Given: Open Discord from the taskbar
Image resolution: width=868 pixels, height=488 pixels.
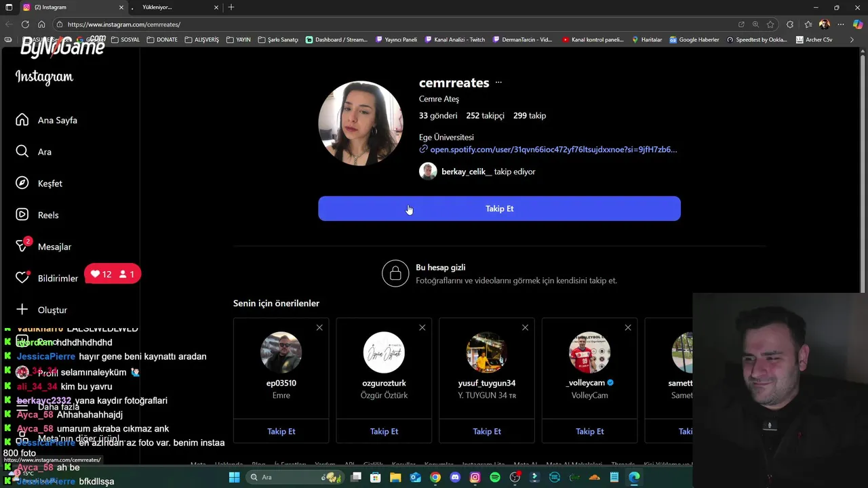Looking at the screenshot, I should (455, 477).
